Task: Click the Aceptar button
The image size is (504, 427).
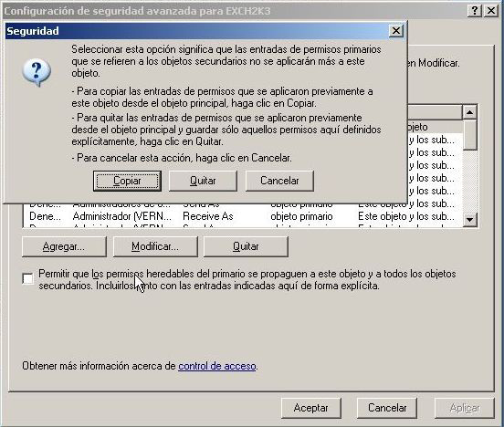Action: (310, 408)
